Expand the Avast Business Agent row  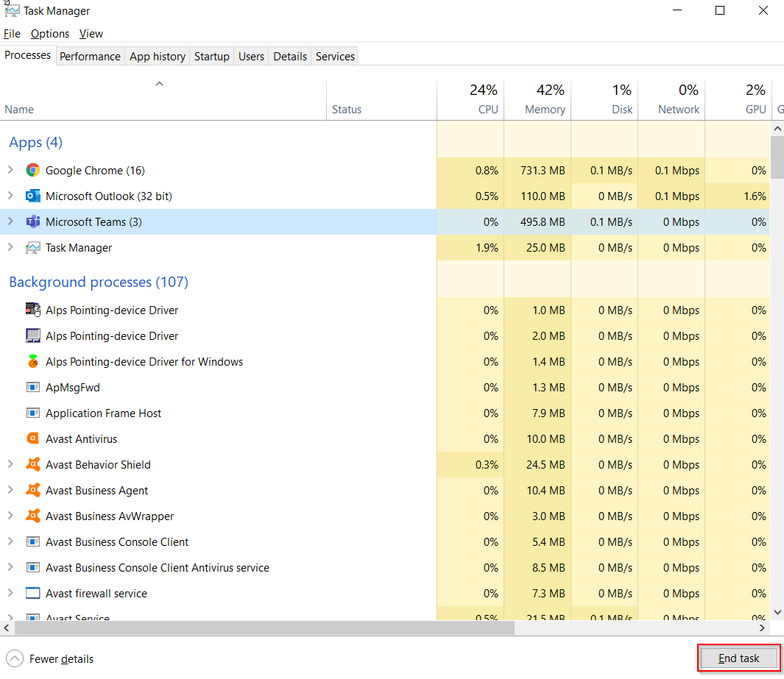point(10,490)
